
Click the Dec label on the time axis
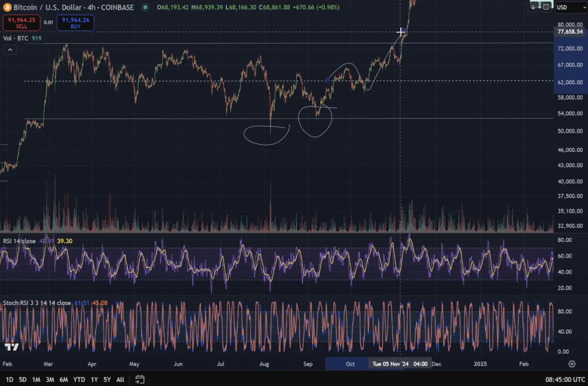436,364
